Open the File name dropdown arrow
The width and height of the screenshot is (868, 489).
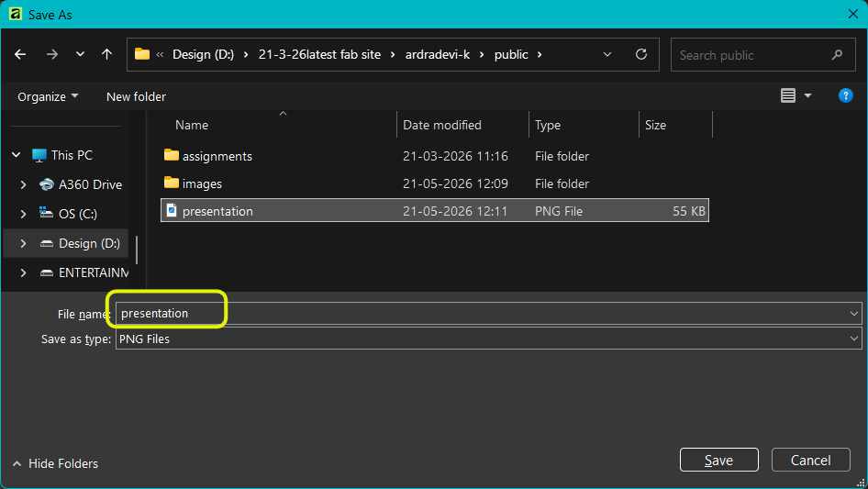click(x=853, y=314)
